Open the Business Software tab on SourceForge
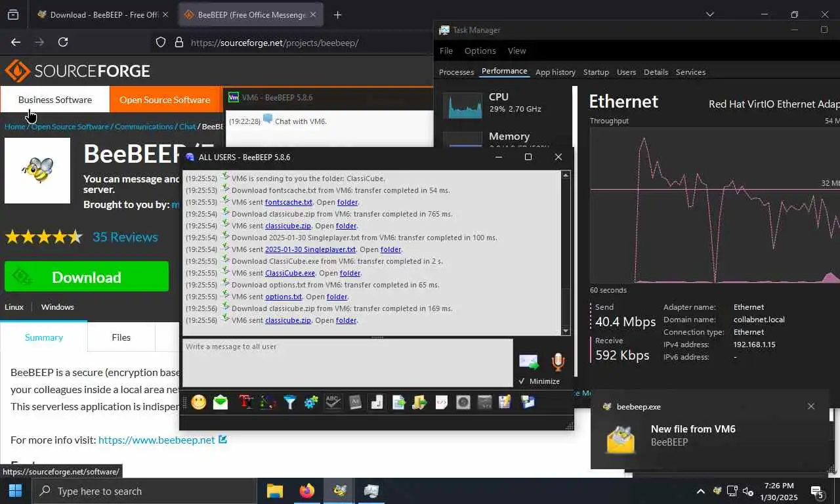 [x=55, y=100]
